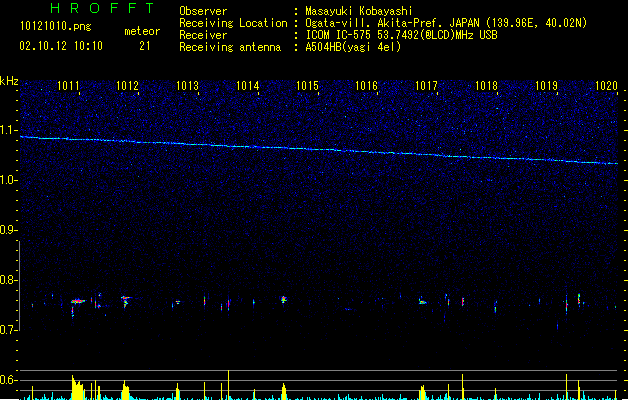Click the meteor echo near 1012
Viewport: 629px width, 400px height.
click(x=126, y=300)
